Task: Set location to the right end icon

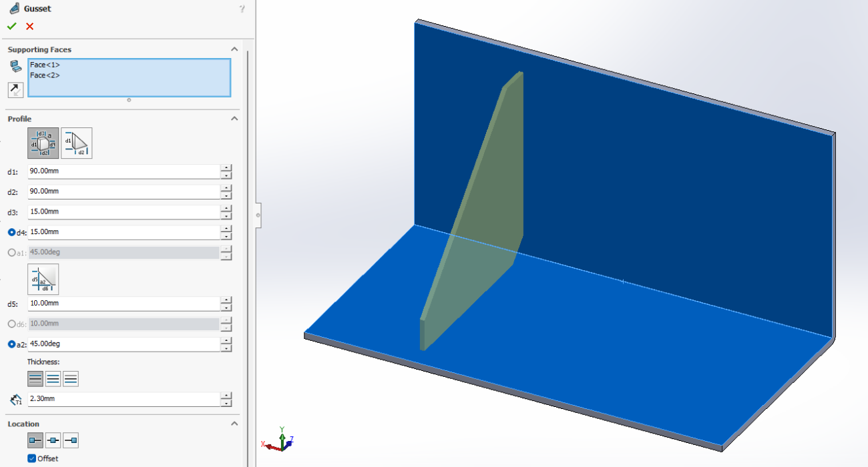Action: point(70,440)
